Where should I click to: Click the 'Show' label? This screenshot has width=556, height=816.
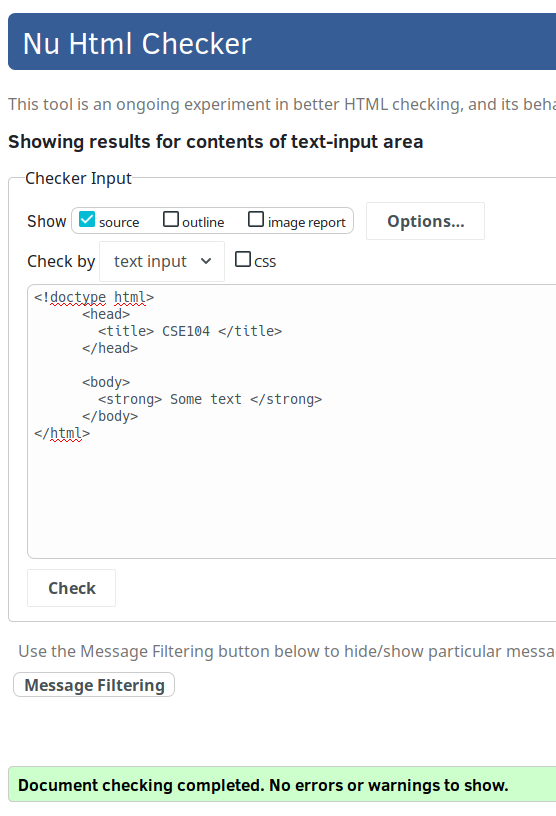click(x=47, y=221)
